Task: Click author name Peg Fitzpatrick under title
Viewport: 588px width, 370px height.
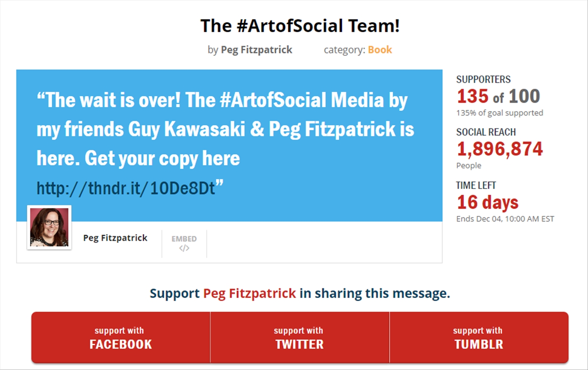Action: click(257, 50)
